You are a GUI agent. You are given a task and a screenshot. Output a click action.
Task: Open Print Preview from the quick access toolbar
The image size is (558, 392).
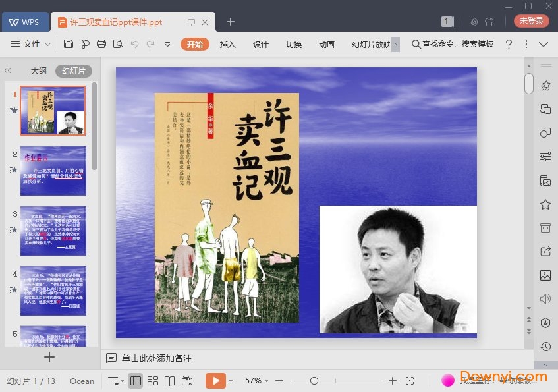[117, 44]
